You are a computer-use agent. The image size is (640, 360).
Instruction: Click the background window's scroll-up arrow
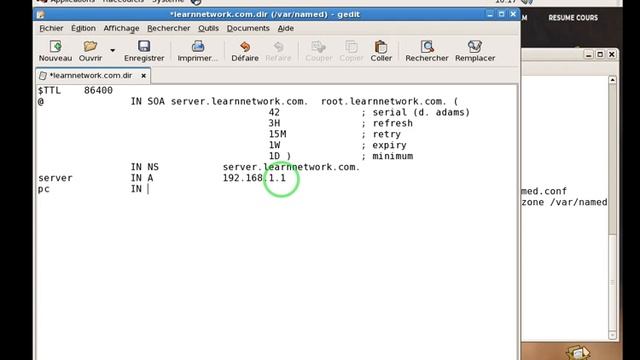click(x=612, y=80)
